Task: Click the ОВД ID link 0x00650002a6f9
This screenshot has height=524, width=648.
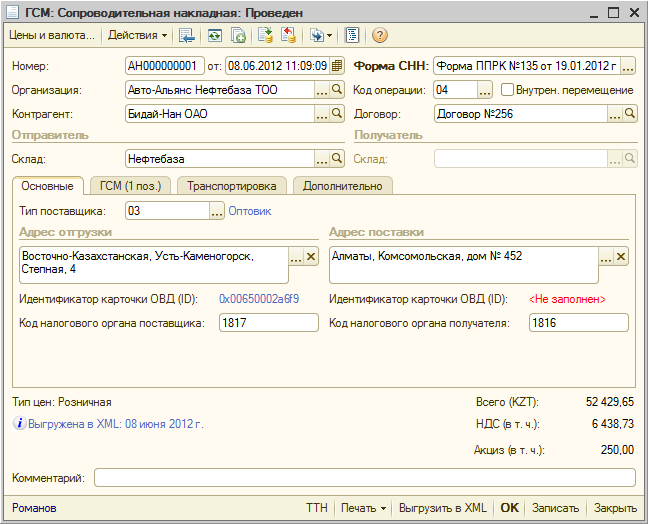Action: (259, 299)
